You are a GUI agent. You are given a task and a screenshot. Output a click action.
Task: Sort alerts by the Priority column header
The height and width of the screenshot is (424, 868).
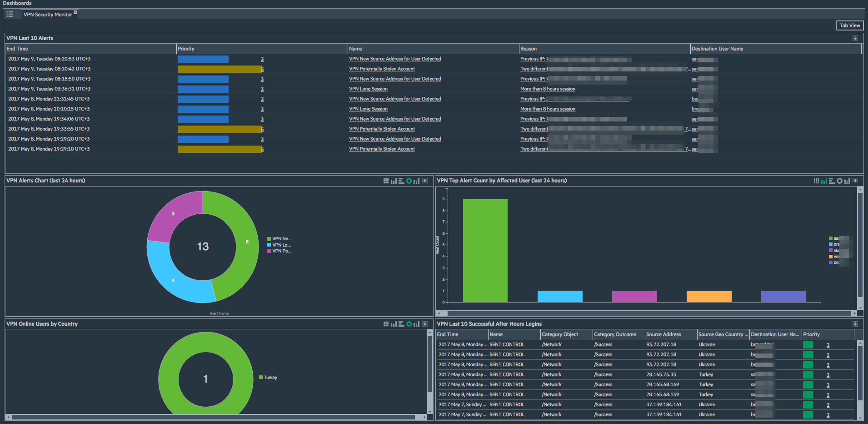(186, 49)
